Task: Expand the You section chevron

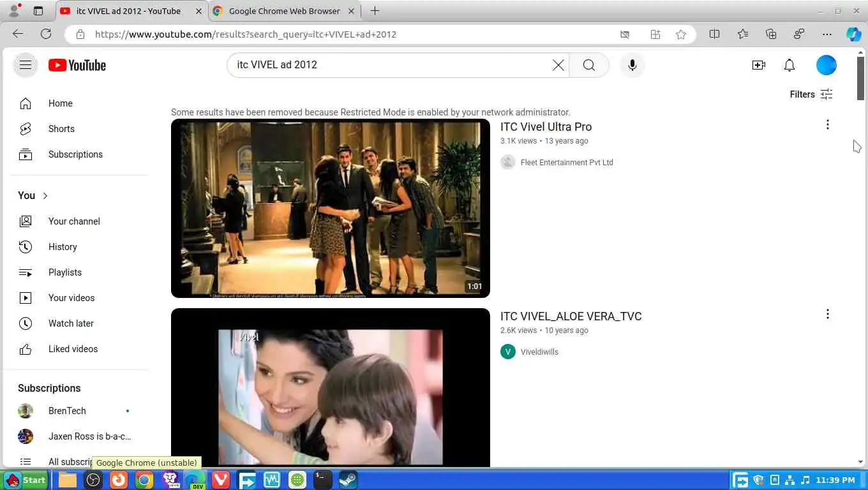Action: click(x=45, y=196)
